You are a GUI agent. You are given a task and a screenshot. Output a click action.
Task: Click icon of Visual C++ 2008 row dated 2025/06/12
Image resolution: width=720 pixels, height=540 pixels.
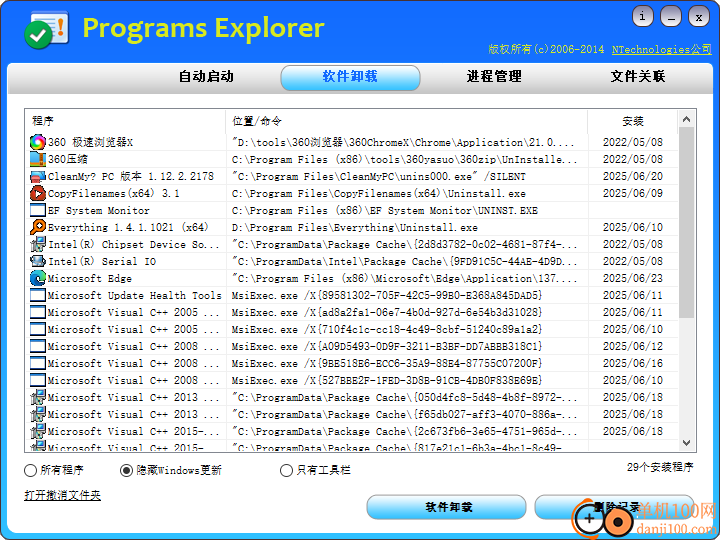pos(38,346)
